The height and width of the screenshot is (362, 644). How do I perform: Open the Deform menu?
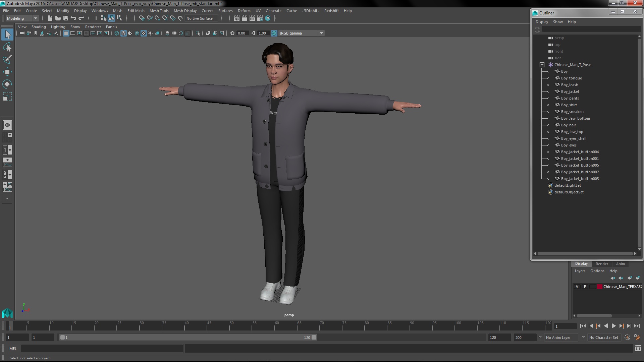[x=244, y=11]
